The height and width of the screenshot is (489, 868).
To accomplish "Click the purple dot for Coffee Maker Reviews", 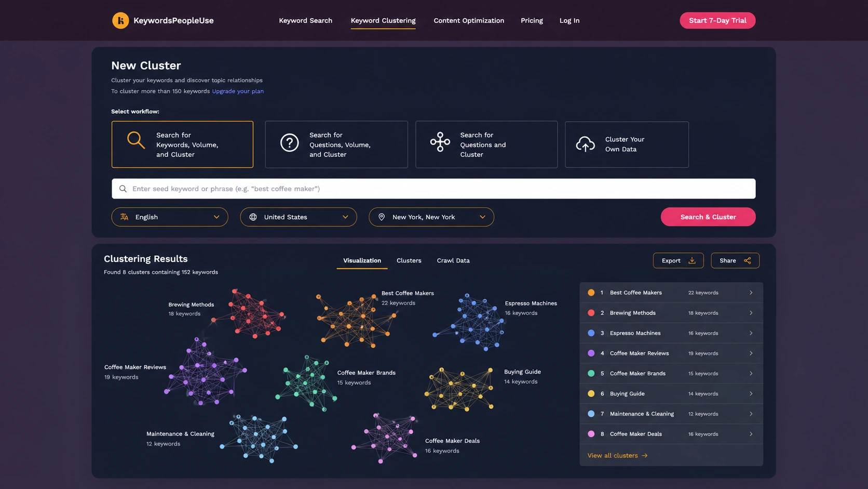I will click(591, 353).
